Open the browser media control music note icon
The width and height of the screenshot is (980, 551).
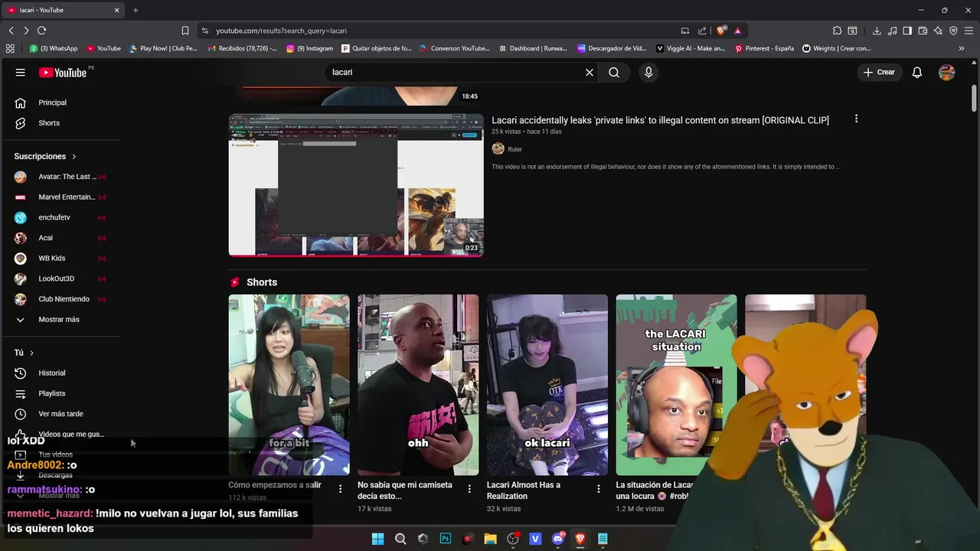(x=893, y=31)
